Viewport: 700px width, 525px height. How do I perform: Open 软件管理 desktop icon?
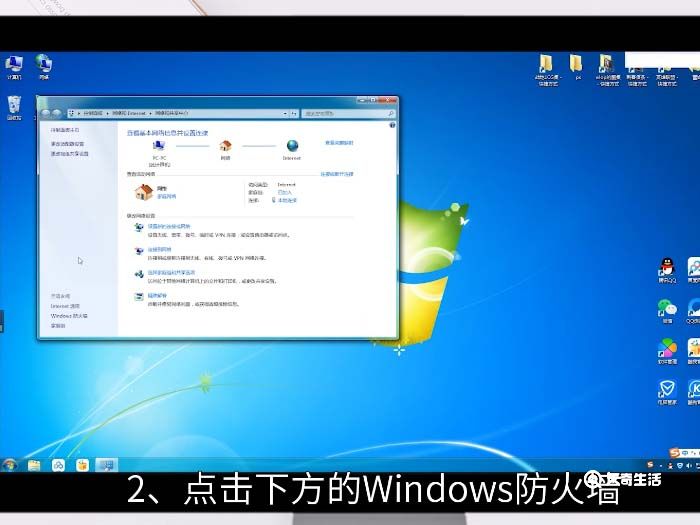click(x=667, y=351)
